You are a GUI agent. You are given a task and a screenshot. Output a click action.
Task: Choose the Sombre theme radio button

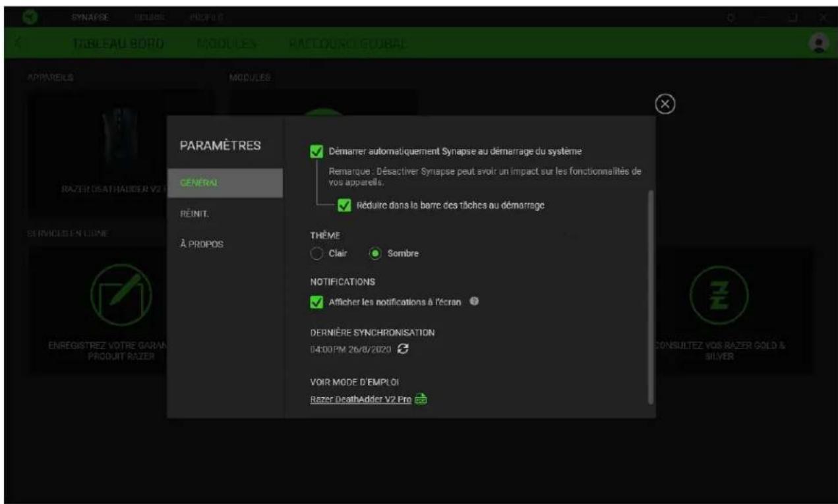pos(375,254)
